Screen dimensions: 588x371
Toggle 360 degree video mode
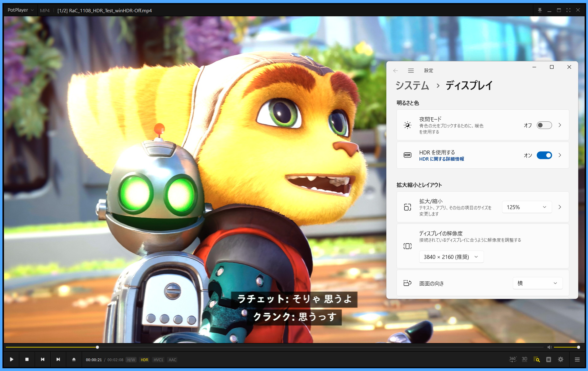[x=513, y=359]
